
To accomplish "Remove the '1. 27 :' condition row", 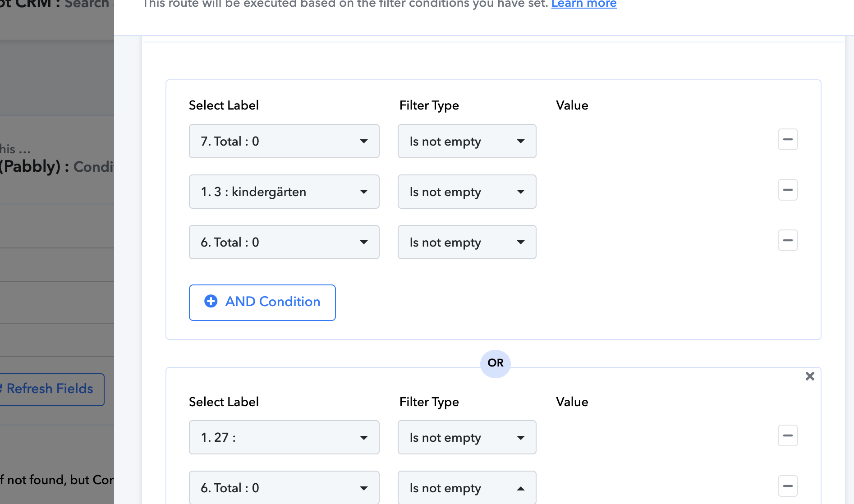I will pos(788,436).
